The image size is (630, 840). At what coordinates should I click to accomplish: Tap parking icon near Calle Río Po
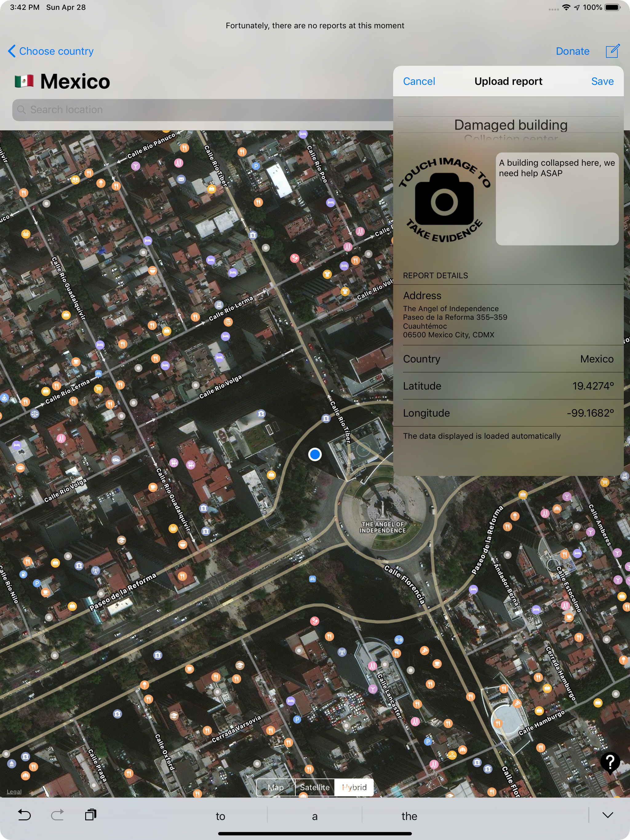256,166
